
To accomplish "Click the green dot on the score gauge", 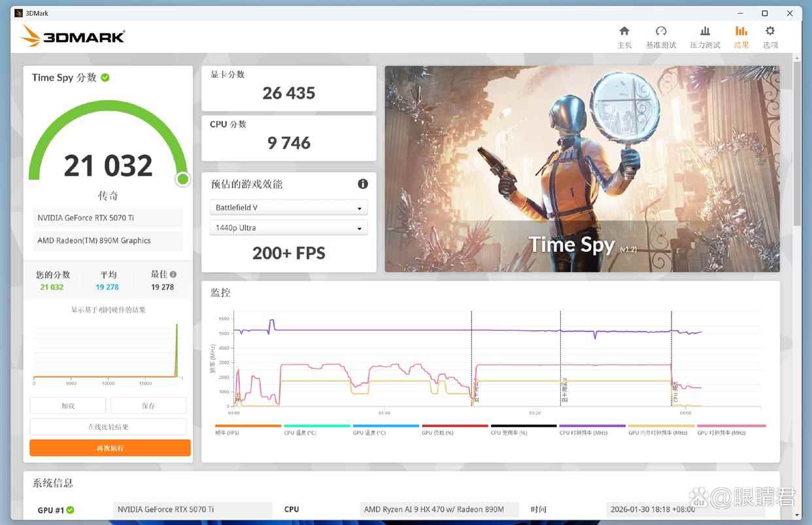I will pos(182,178).
